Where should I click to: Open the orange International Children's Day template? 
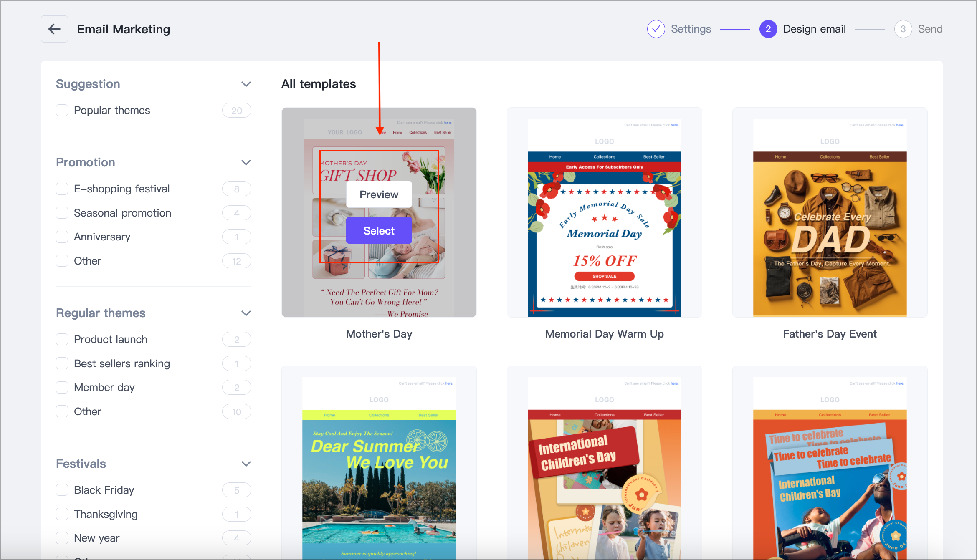pyautogui.click(x=604, y=463)
